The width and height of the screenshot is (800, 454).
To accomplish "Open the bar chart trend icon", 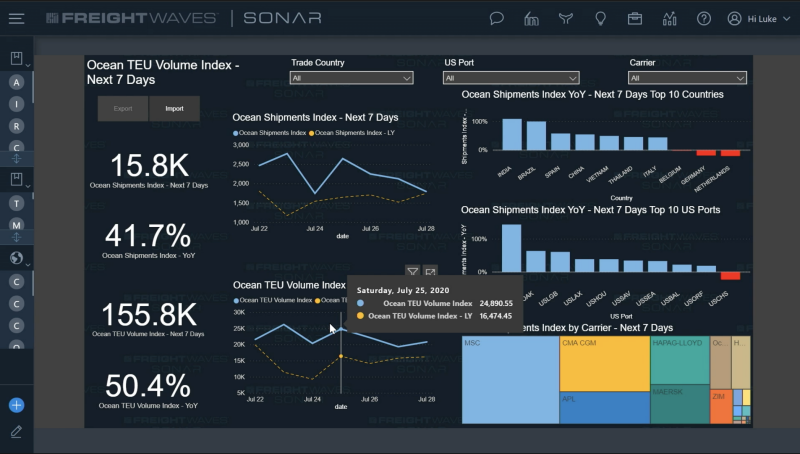I will tap(669, 18).
